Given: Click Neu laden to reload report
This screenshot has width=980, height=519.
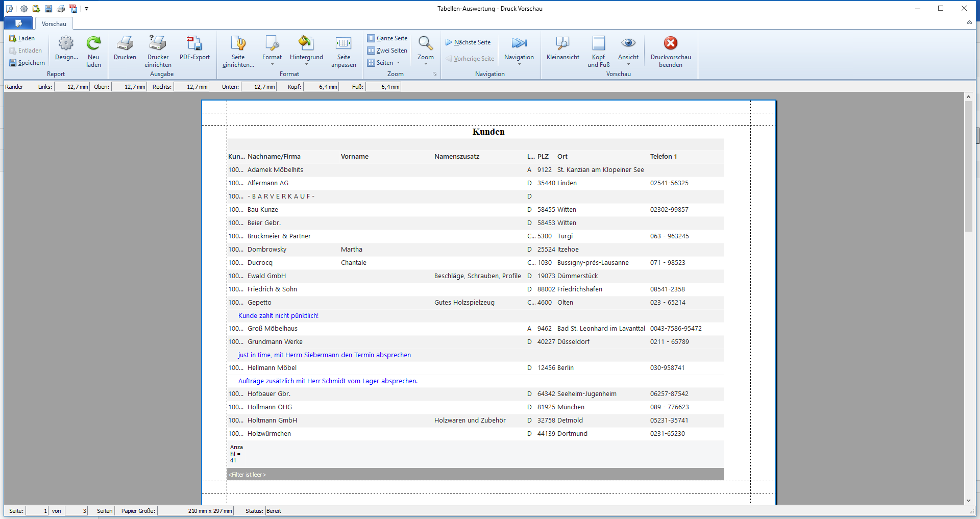Looking at the screenshot, I should click(x=93, y=52).
